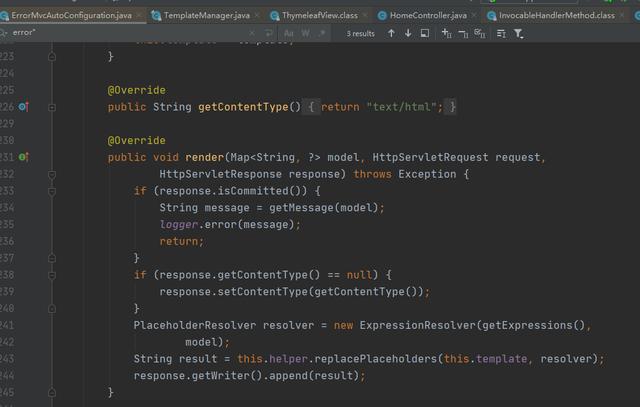This screenshot has width=640, height=407.
Task: Expand collapsed getContentType method fold marker
Action: point(52,107)
